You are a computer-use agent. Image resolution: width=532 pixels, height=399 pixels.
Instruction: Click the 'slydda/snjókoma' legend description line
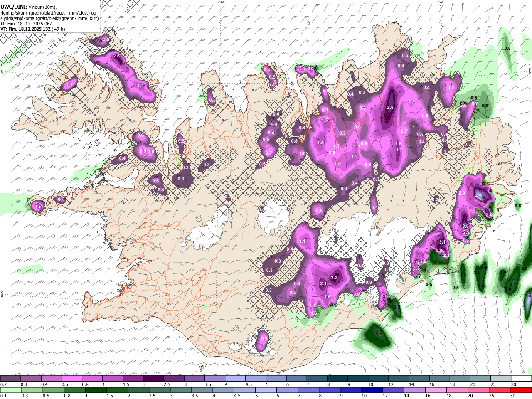(50, 18)
